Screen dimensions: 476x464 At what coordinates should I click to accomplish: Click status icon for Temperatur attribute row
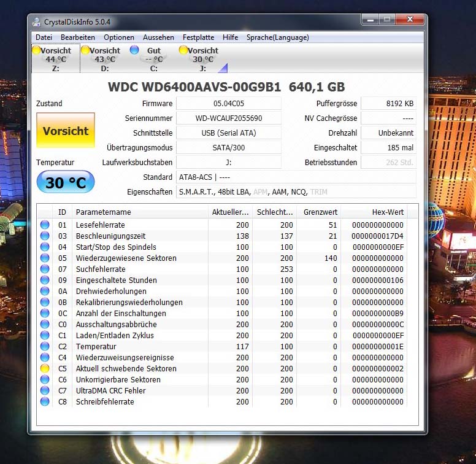[45, 346]
